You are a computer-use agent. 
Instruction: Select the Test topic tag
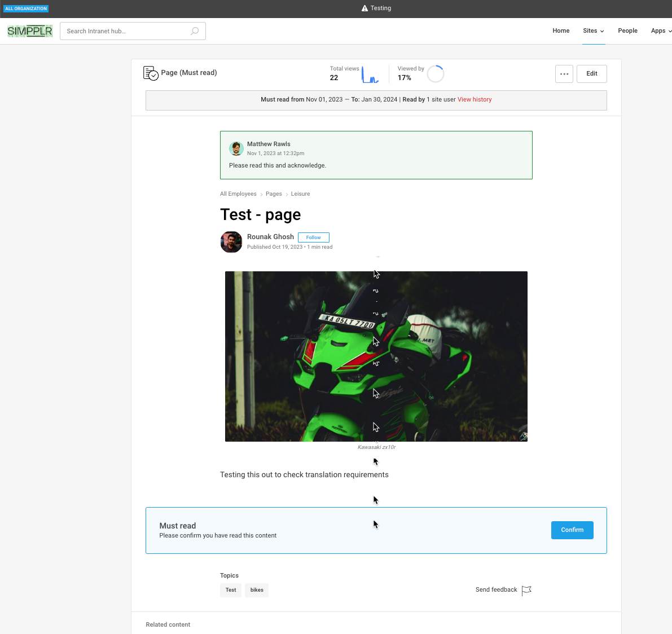[x=231, y=591]
